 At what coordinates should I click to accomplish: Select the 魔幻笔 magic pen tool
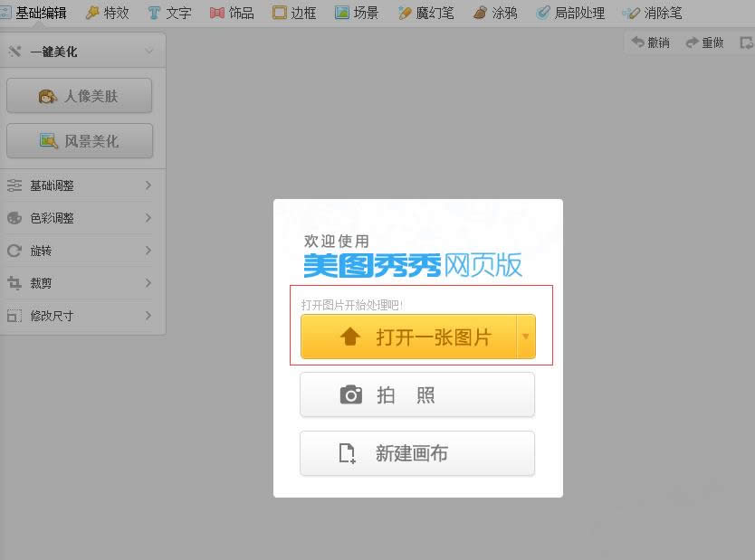(x=425, y=13)
